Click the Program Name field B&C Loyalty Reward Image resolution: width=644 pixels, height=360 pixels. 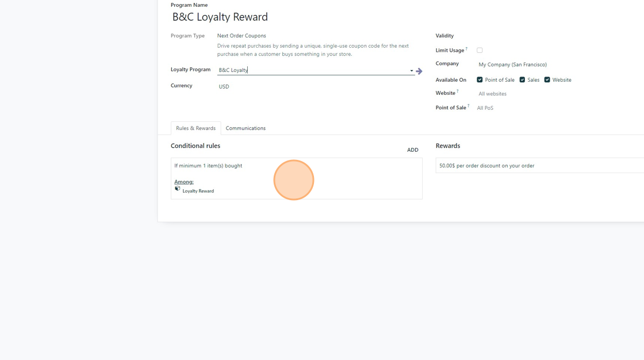220,17
